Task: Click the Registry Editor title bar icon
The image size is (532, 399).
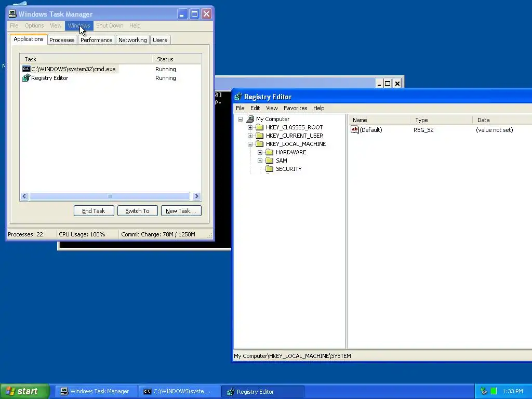Action: [238, 97]
